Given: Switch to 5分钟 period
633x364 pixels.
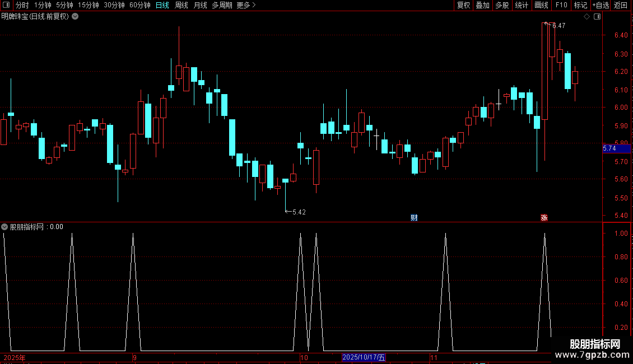Looking at the screenshot, I should click(x=64, y=5).
